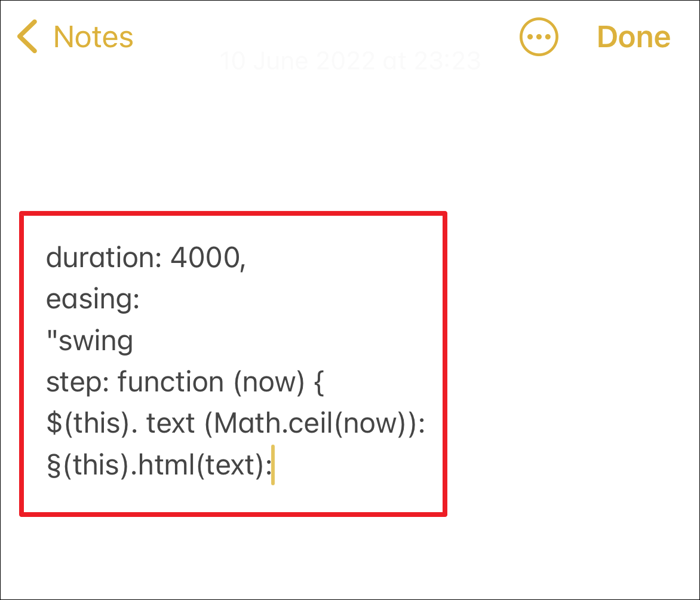The image size is (700, 600).
Task: Place cursor in 'duration: 4000,' line
Action: pos(146,258)
